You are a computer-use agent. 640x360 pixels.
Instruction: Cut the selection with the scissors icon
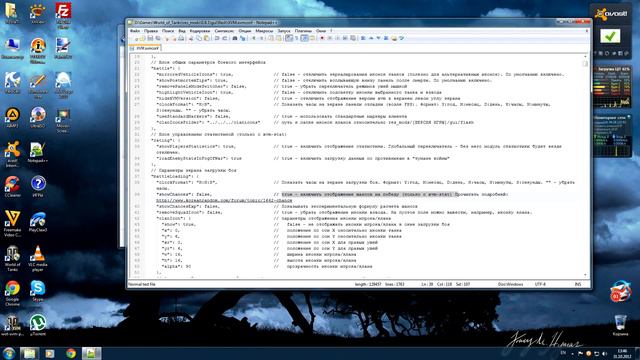point(191,38)
